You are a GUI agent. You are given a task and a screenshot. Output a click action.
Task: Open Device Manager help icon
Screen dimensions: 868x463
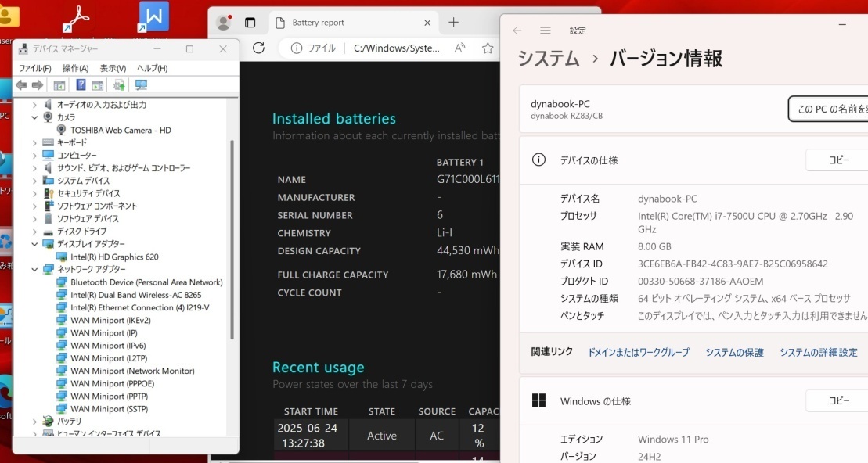pyautogui.click(x=81, y=84)
